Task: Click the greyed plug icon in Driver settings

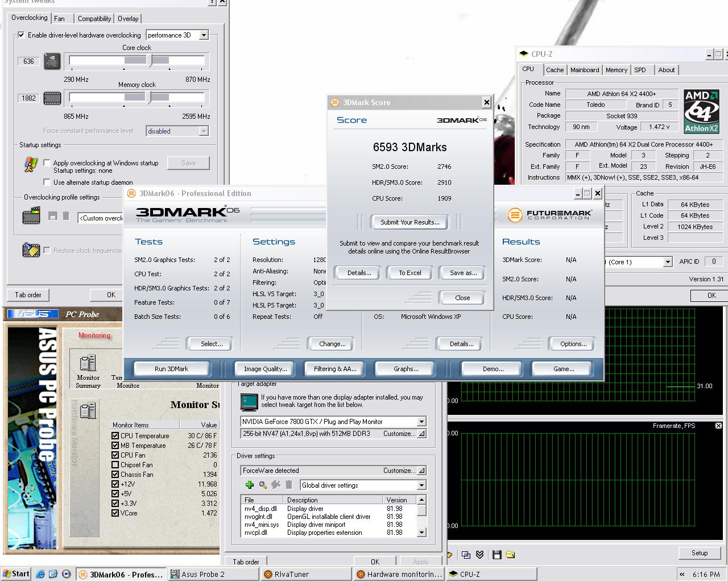Action: point(276,485)
